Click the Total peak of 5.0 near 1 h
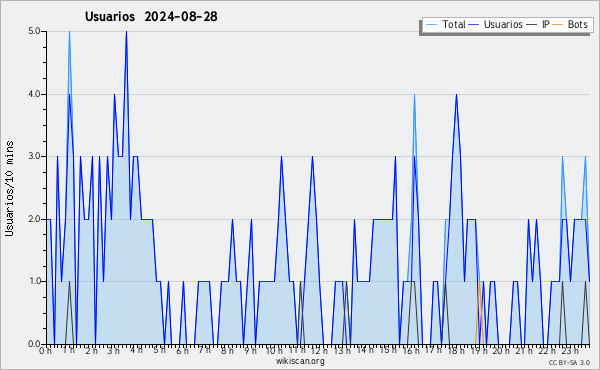Image resolution: width=600 pixels, height=370 pixels. [x=69, y=32]
